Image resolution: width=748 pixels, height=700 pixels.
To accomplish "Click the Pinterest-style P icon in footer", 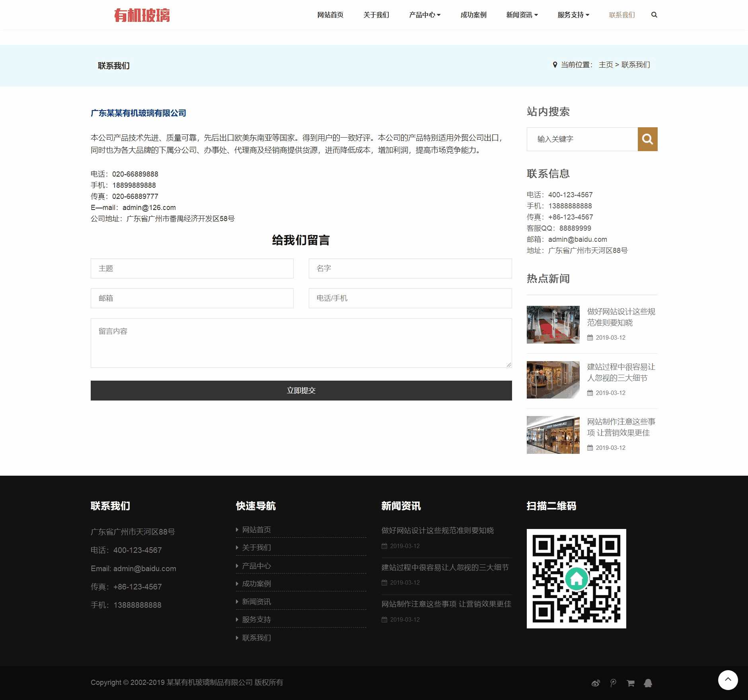I will click(613, 683).
